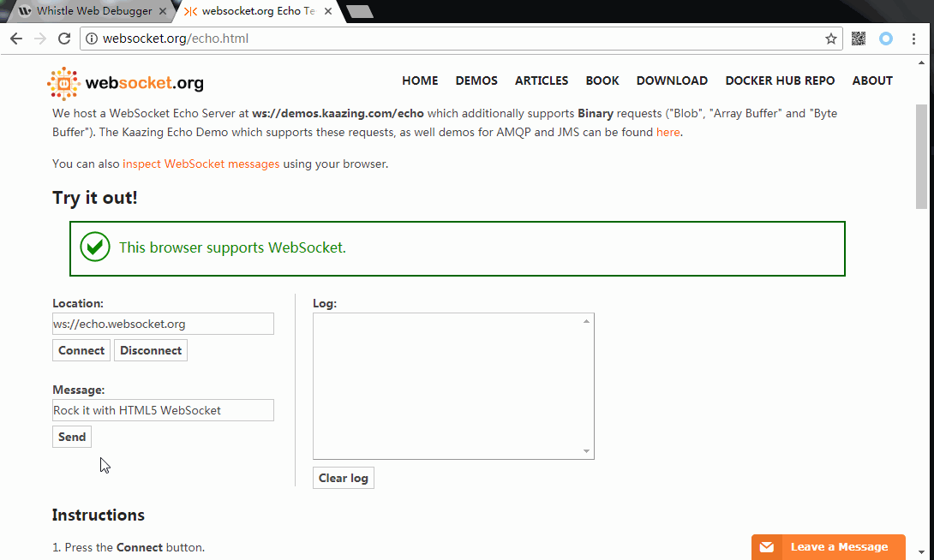Screen dimensions: 934x560
Task: Reload the page with the refresh icon
Action: tap(64, 39)
